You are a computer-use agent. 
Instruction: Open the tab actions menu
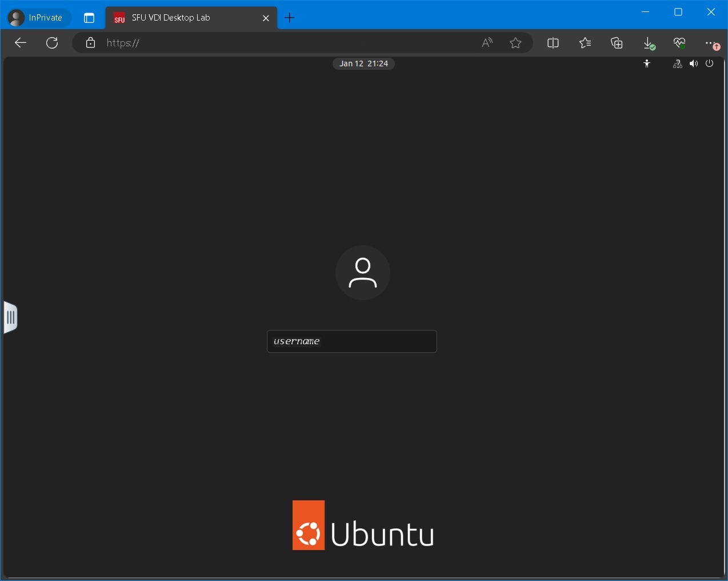(x=89, y=18)
